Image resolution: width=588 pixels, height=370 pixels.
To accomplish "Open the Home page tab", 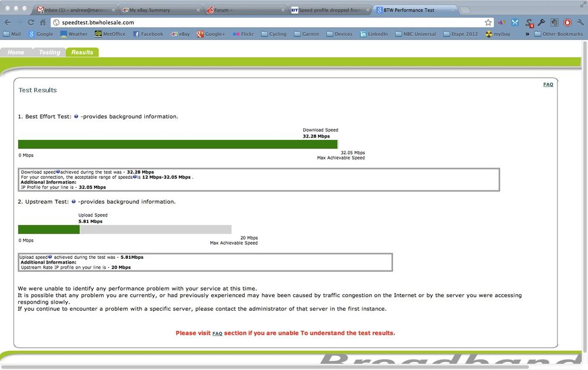I will [x=16, y=52].
